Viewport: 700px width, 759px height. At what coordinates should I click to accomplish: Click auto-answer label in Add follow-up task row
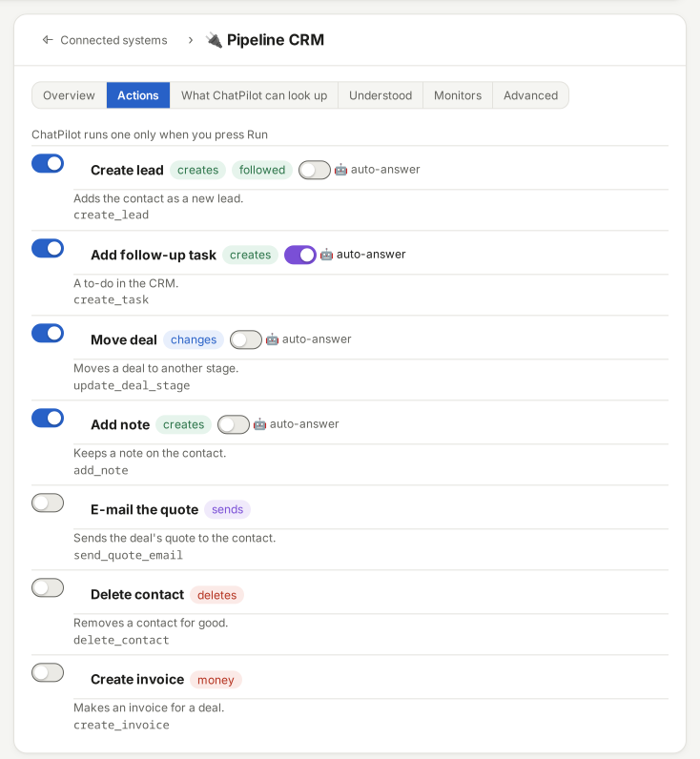(371, 255)
